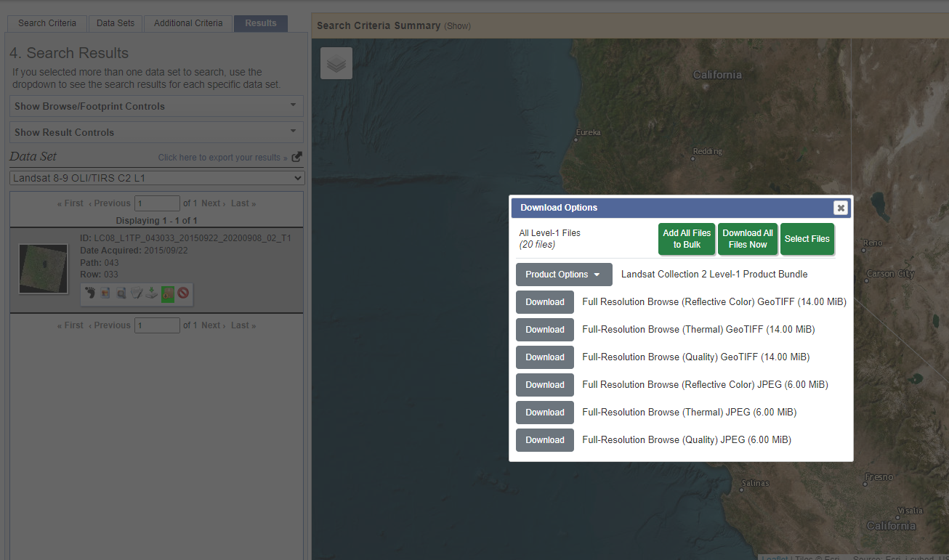949x560 pixels.
Task: Download Full-Resolution Thermal JPEG browse
Action: (x=545, y=413)
